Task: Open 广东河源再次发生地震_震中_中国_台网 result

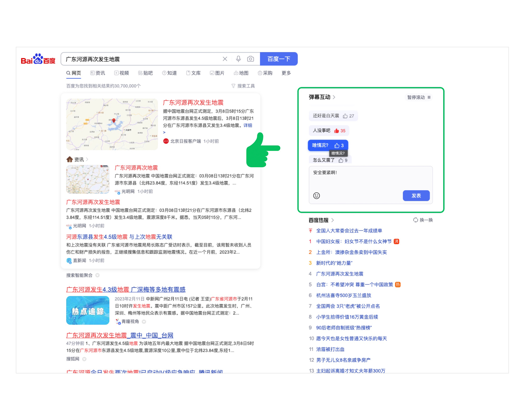Action: 120,335
